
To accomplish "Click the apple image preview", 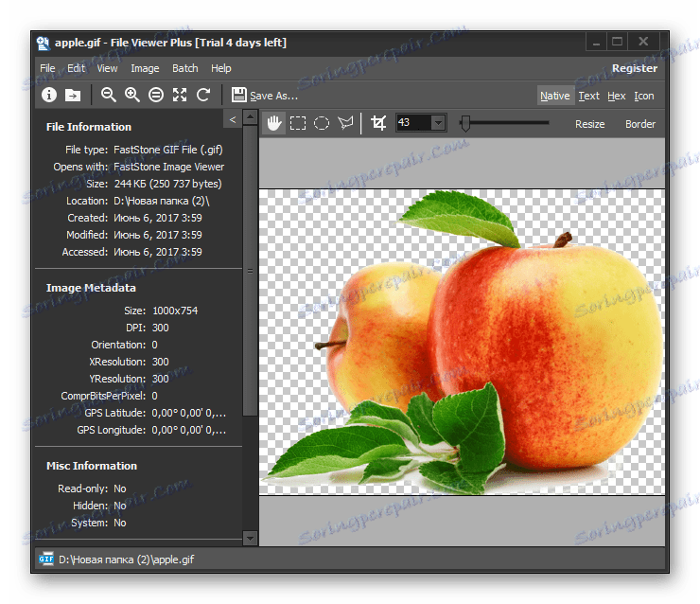I will coord(462,342).
